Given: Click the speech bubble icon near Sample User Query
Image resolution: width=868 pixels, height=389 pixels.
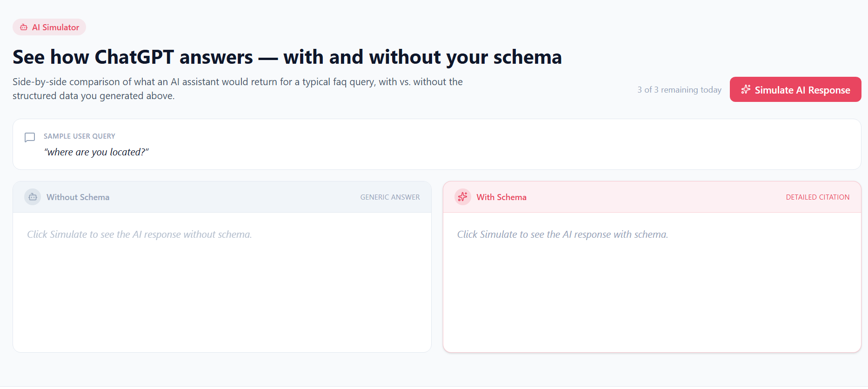Looking at the screenshot, I should click(x=29, y=137).
